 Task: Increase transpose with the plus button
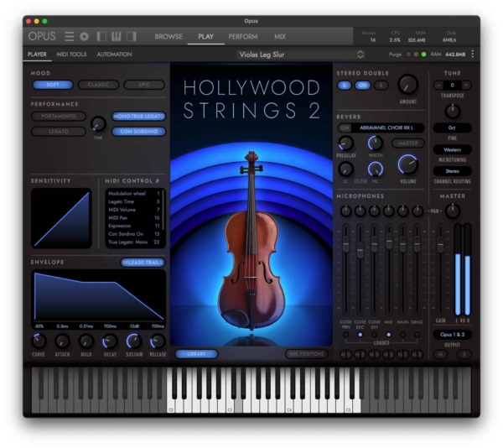[x=466, y=85]
